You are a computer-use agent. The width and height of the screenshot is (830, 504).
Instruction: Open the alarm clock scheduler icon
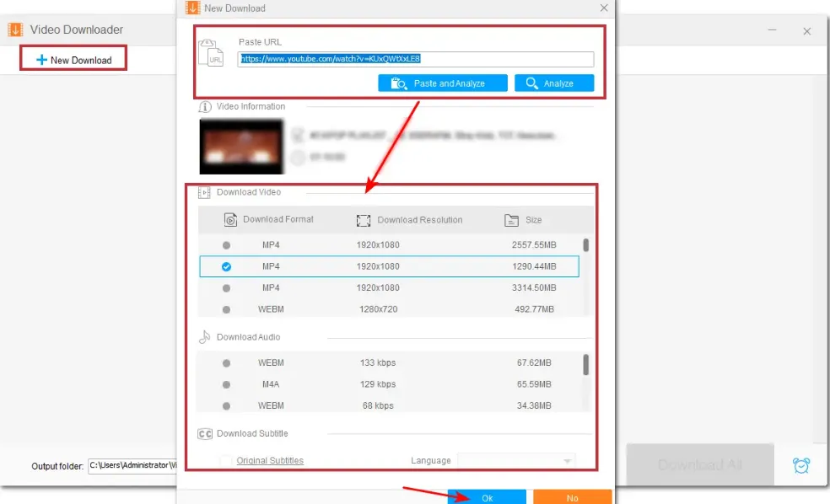800,464
